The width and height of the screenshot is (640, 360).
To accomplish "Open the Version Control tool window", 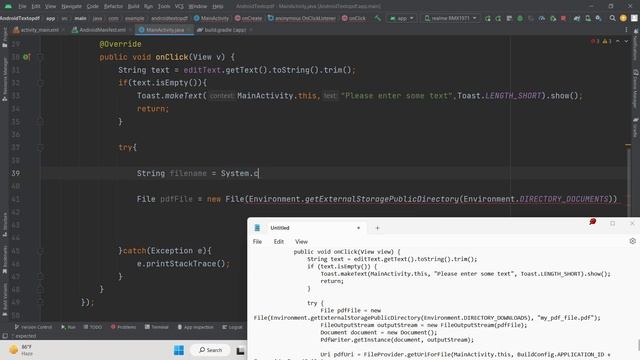I will pyautogui.click(x=33, y=327).
